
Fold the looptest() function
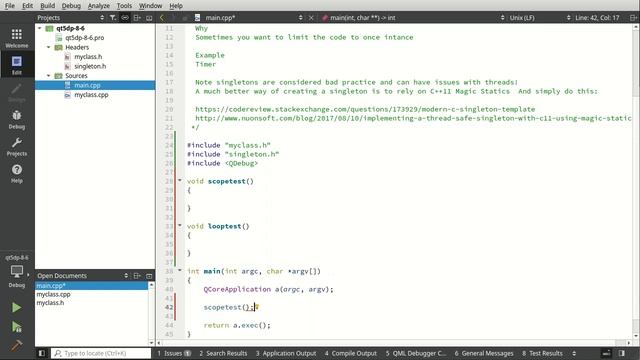(x=180, y=225)
